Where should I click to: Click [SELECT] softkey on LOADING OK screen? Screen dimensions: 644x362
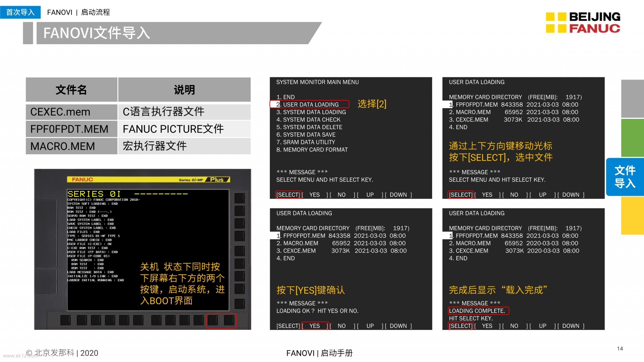(x=288, y=326)
